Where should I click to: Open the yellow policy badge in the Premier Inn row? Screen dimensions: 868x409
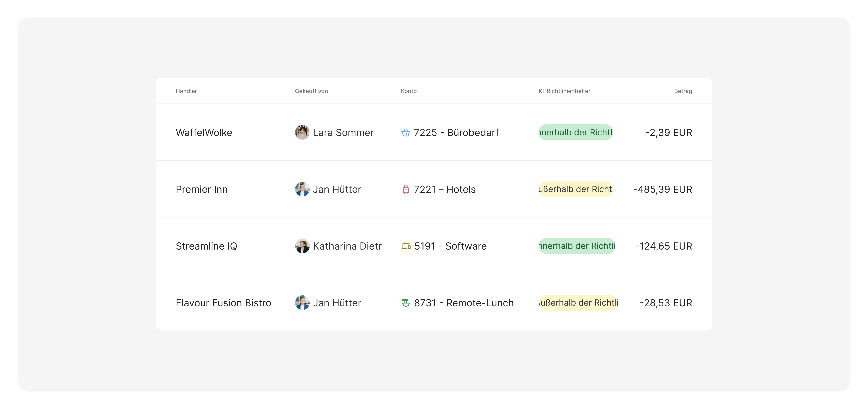(x=576, y=189)
